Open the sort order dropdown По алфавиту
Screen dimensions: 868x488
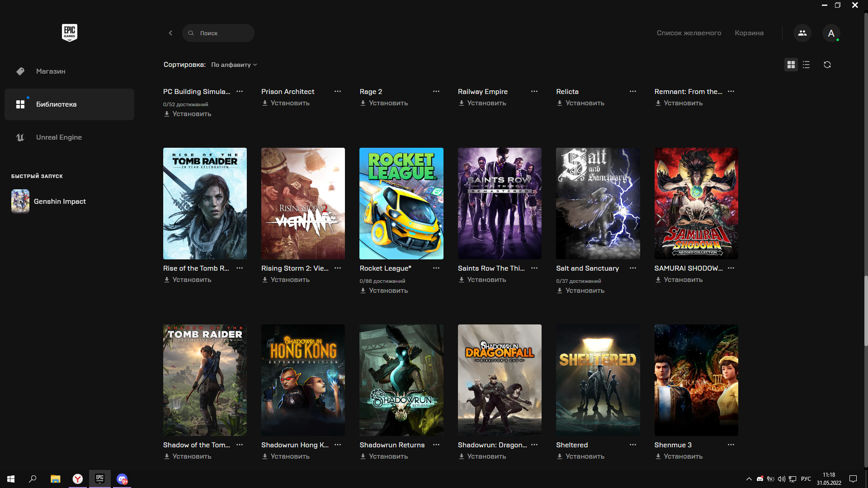pyautogui.click(x=234, y=65)
